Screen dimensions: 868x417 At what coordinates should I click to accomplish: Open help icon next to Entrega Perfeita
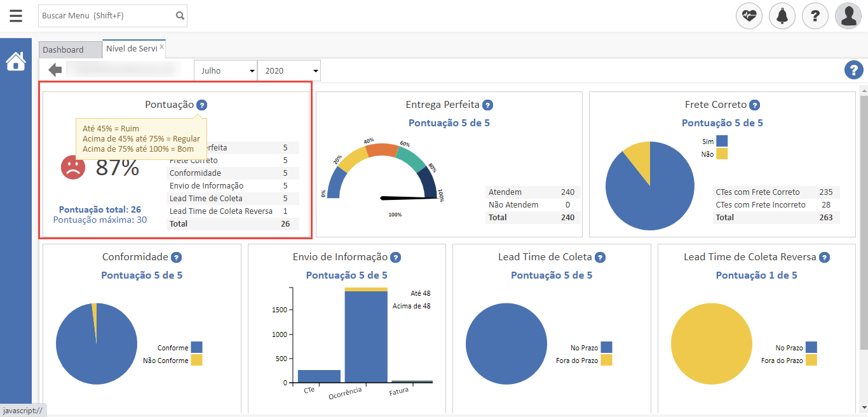[x=488, y=105]
